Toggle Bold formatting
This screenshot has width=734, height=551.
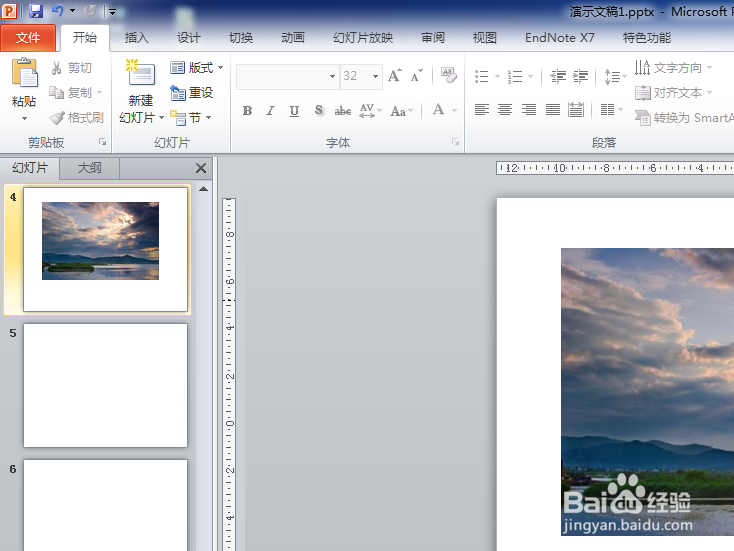[247, 111]
